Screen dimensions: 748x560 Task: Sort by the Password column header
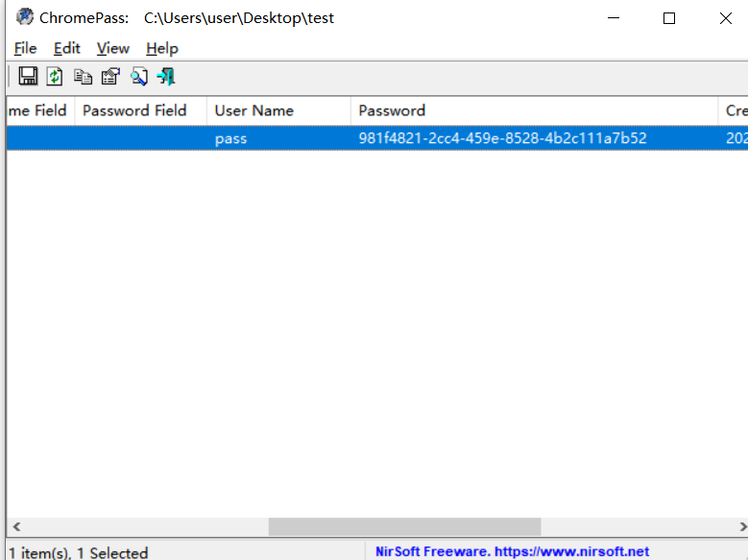pos(392,110)
